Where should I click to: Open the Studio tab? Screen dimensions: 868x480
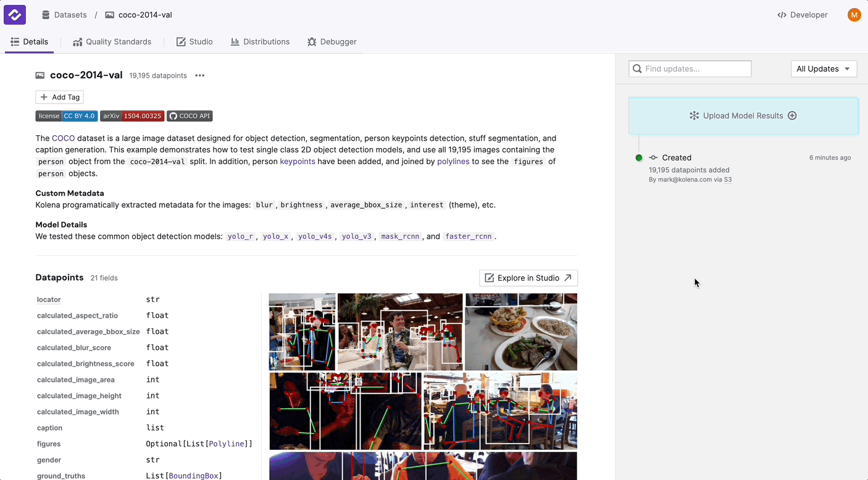pyautogui.click(x=194, y=42)
